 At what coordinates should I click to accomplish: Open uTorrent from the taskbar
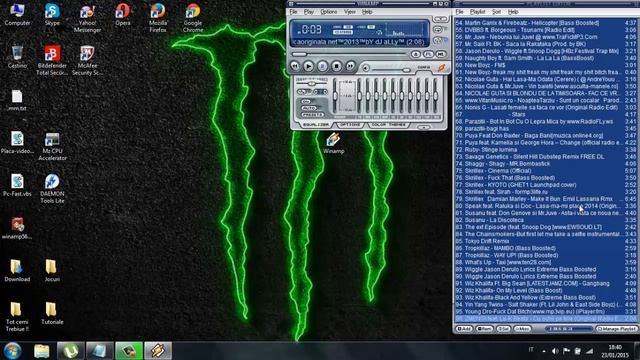[x=71, y=351]
